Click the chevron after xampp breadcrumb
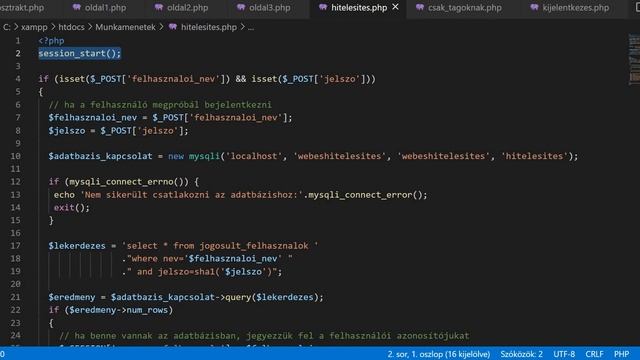 [53, 27]
